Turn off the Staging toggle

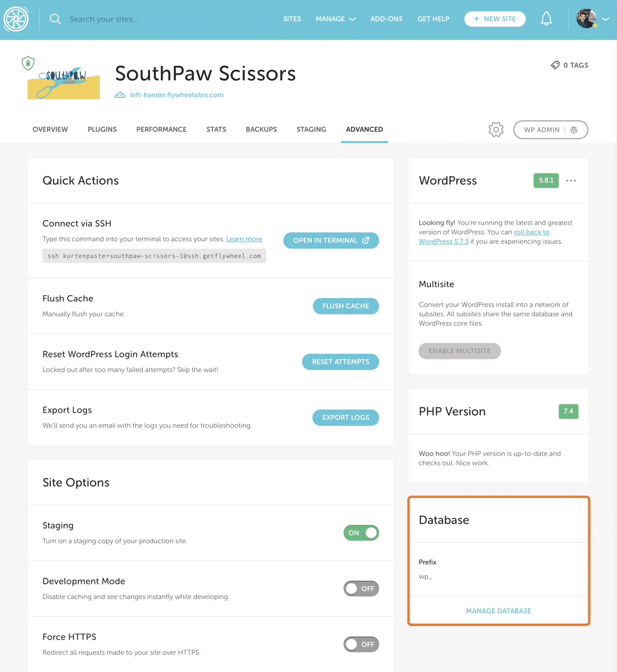point(361,533)
